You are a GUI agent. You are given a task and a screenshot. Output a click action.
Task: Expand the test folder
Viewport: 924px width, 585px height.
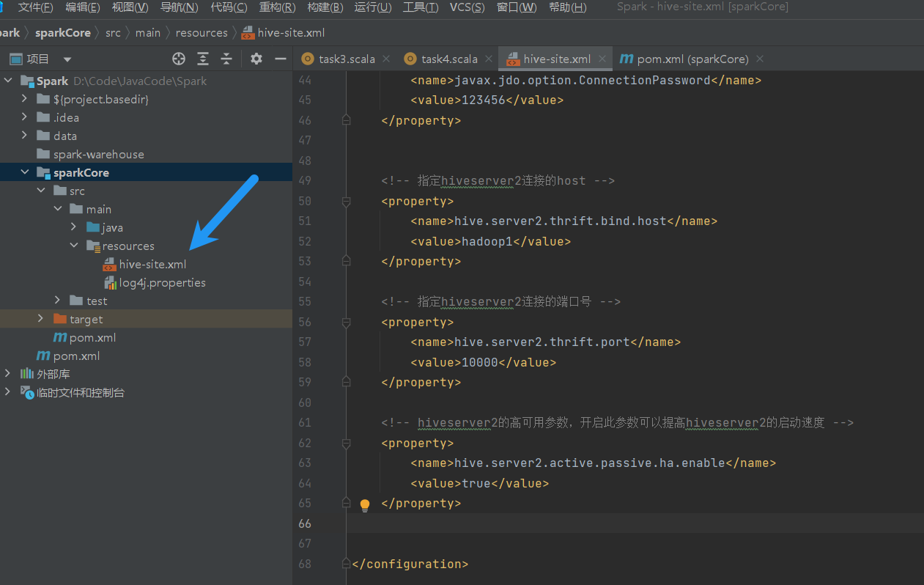click(x=58, y=301)
